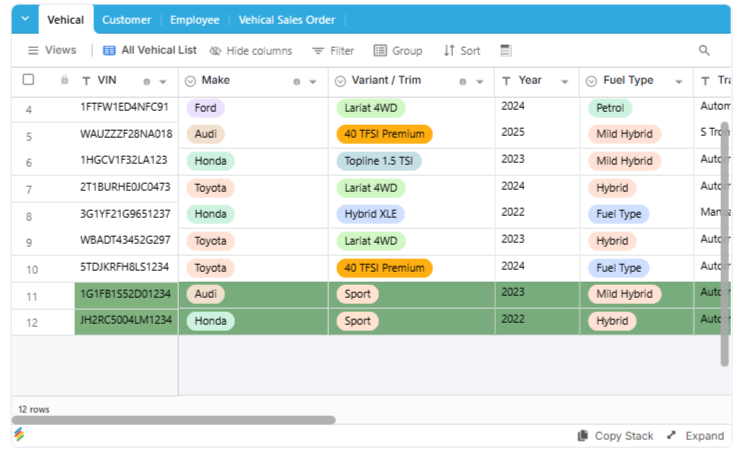Click the Sport variant tag in row 12
This screenshot has width=743, height=453.
pyautogui.click(x=357, y=321)
